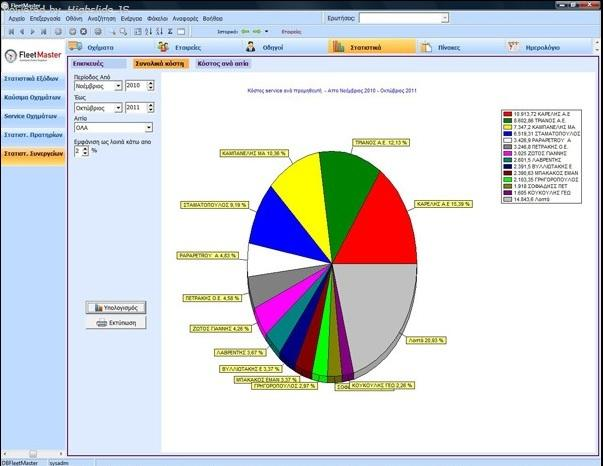The width and height of the screenshot is (604, 466).
Task: Switch to the Κόστος ανά αιτία sub-tab
Action: [223, 64]
